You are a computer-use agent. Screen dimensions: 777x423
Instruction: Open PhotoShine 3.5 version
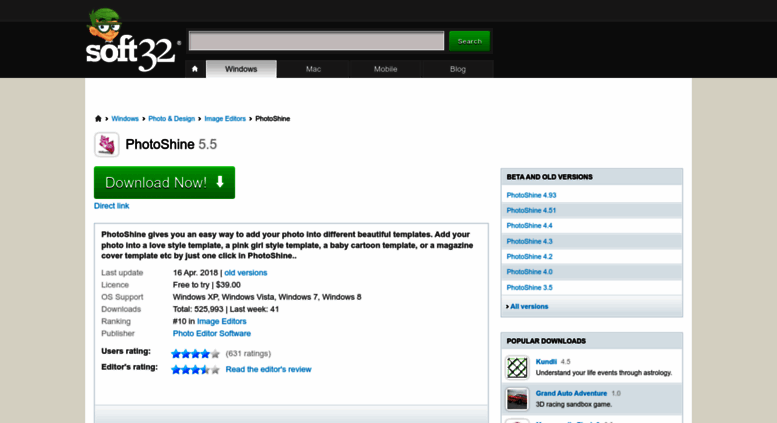[x=529, y=287]
